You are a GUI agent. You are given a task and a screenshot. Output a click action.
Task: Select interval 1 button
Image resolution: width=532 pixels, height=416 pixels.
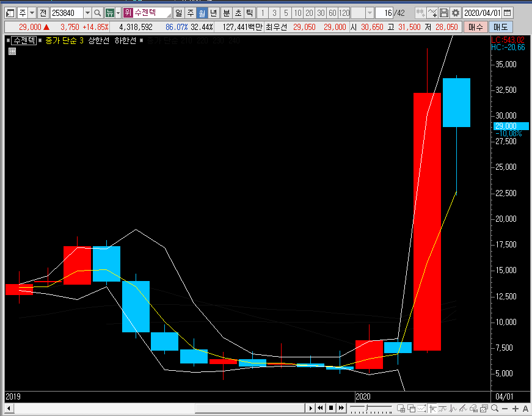262,13
